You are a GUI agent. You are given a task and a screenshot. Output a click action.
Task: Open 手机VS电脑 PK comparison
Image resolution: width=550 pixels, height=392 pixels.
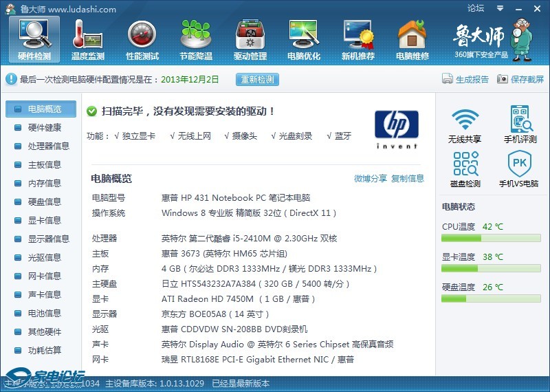pos(519,169)
